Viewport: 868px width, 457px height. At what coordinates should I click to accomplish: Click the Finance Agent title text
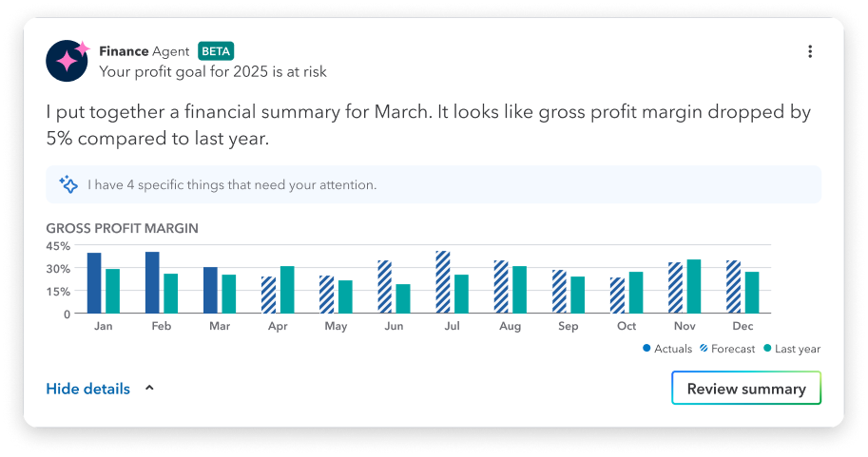145,51
